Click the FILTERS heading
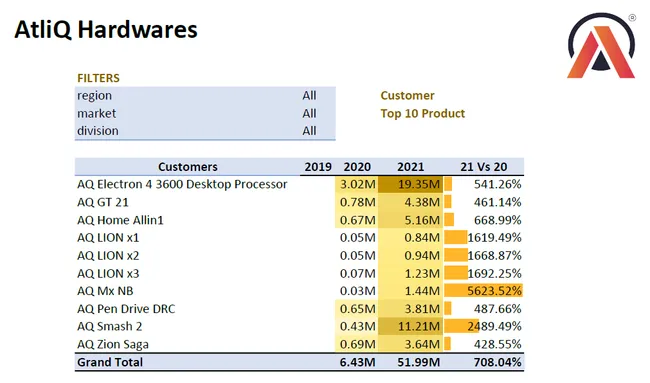This screenshot has height=383, width=650. coord(98,78)
